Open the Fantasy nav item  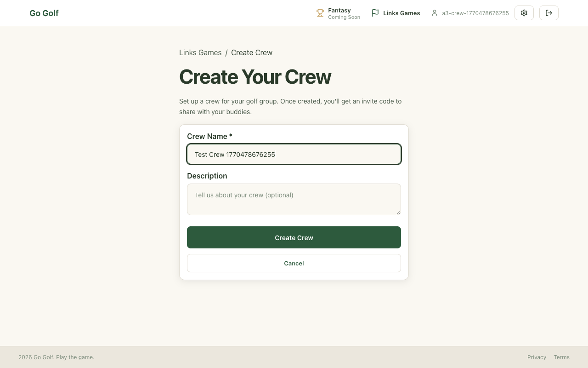click(339, 11)
